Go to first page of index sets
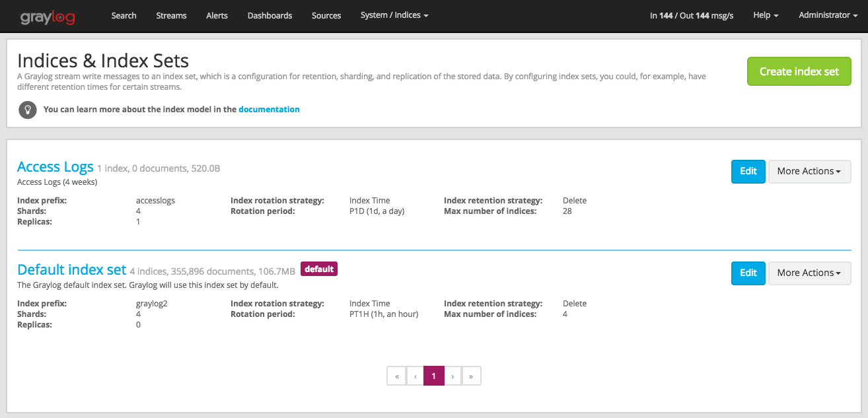Image resolution: width=868 pixels, height=418 pixels. pyautogui.click(x=396, y=376)
